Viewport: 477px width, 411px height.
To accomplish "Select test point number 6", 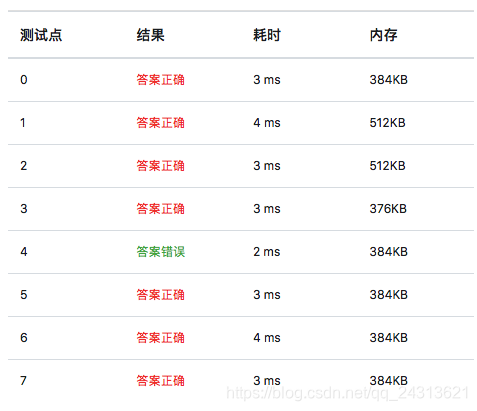I will 24,338.
